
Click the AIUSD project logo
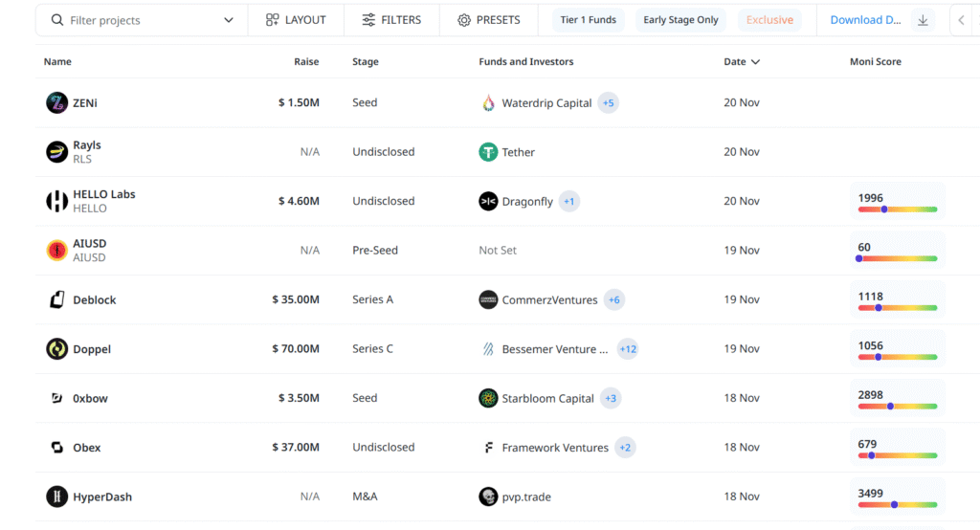coord(56,251)
